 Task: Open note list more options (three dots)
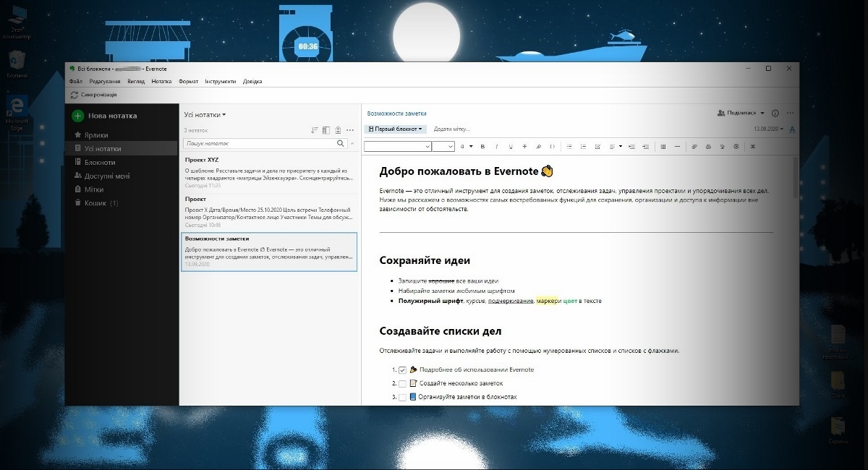[x=350, y=130]
